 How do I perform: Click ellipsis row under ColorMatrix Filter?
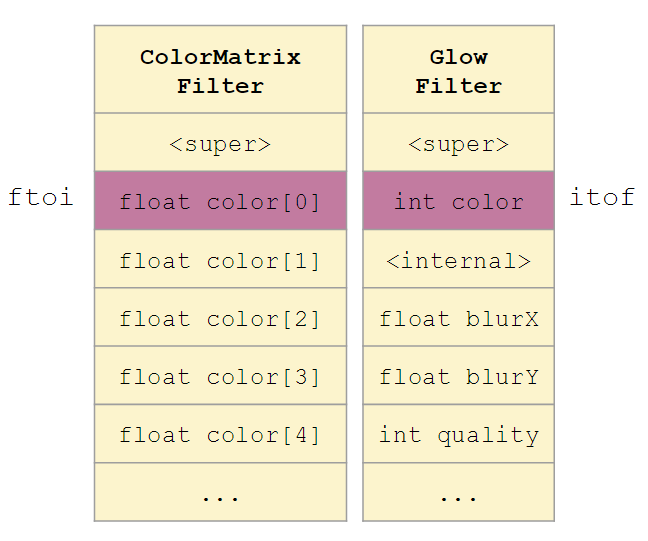(220, 492)
